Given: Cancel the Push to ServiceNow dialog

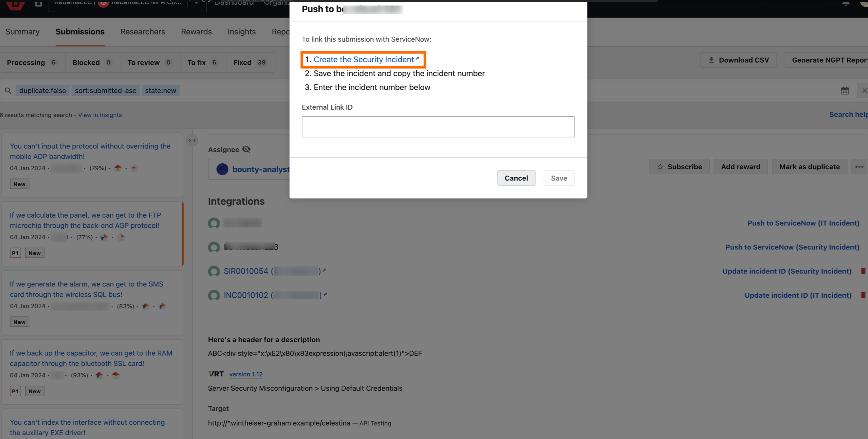Looking at the screenshot, I should [x=516, y=178].
